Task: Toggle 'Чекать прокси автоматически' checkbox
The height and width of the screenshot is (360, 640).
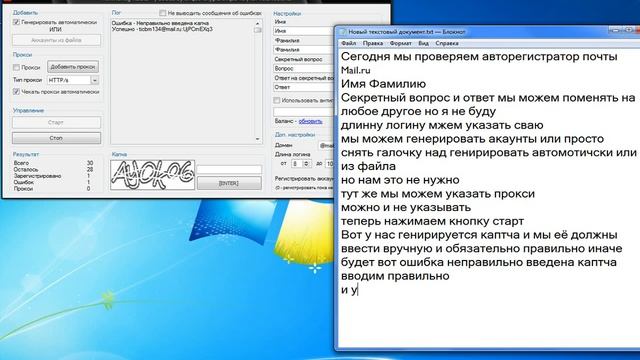Action: [16, 91]
